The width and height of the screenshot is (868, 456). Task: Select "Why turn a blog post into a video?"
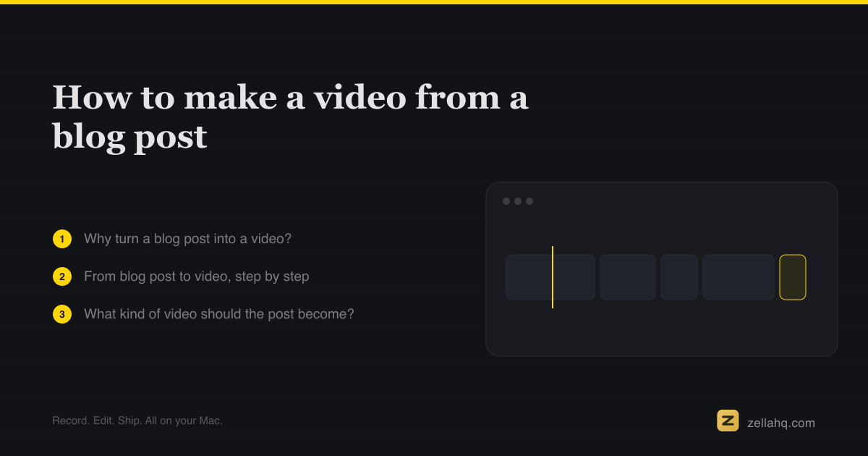(187, 238)
